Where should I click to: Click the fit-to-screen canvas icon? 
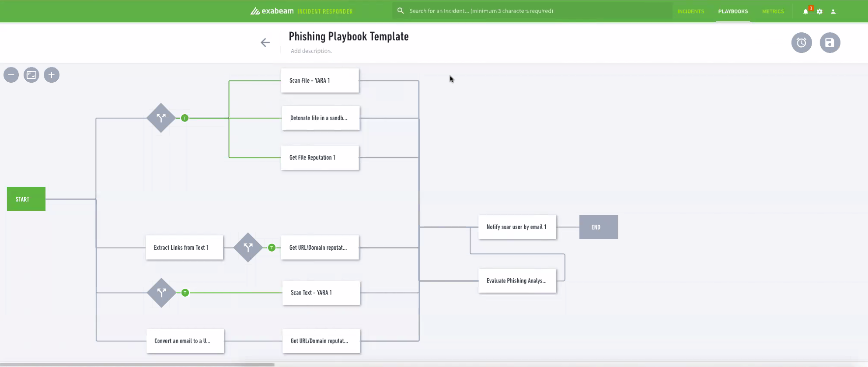(31, 75)
